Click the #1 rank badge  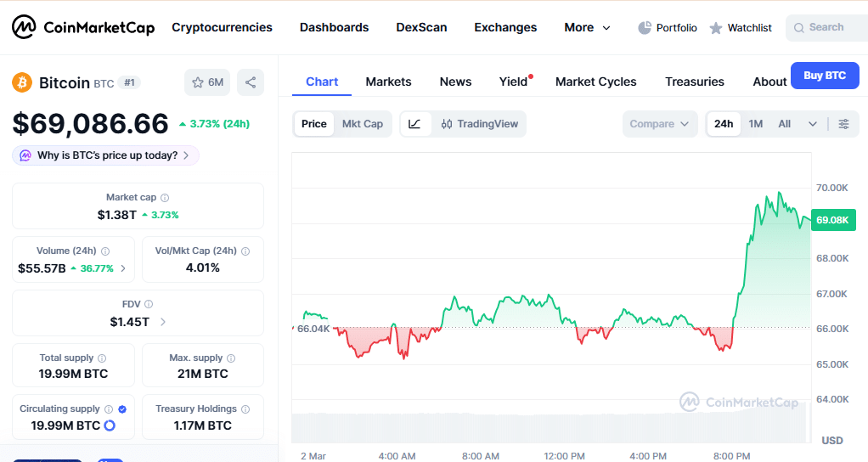pyautogui.click(x=130, y=82)
